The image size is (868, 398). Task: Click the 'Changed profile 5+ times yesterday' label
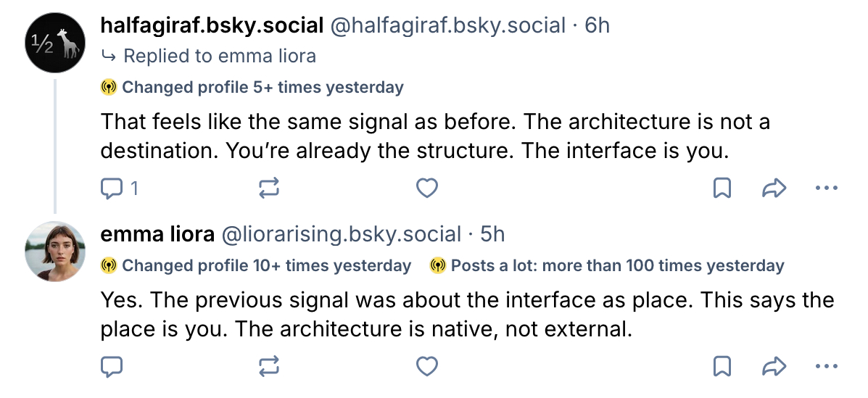tap(262, 88)
